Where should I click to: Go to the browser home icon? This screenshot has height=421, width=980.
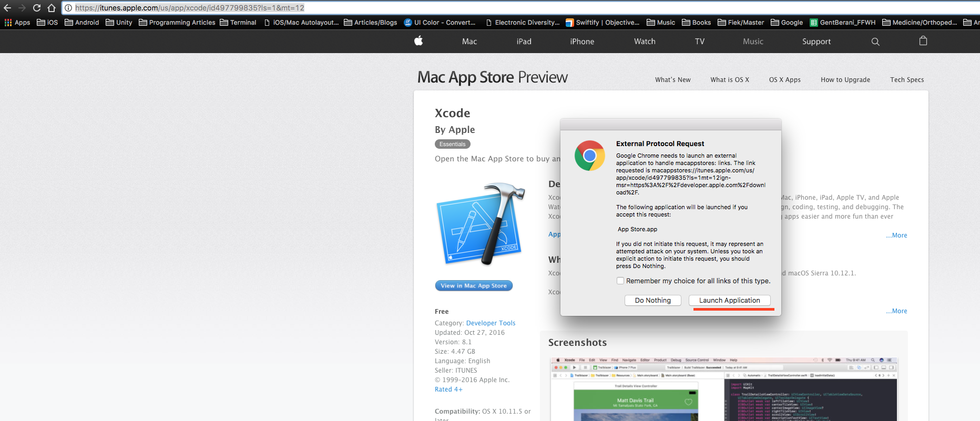pyautogui.click(x=52, y=8)
